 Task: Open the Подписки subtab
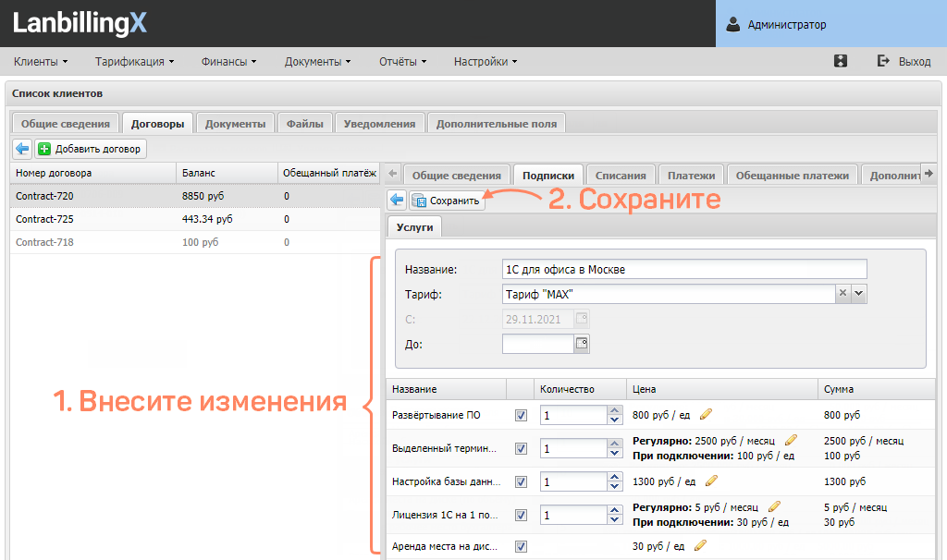[548, 175]
